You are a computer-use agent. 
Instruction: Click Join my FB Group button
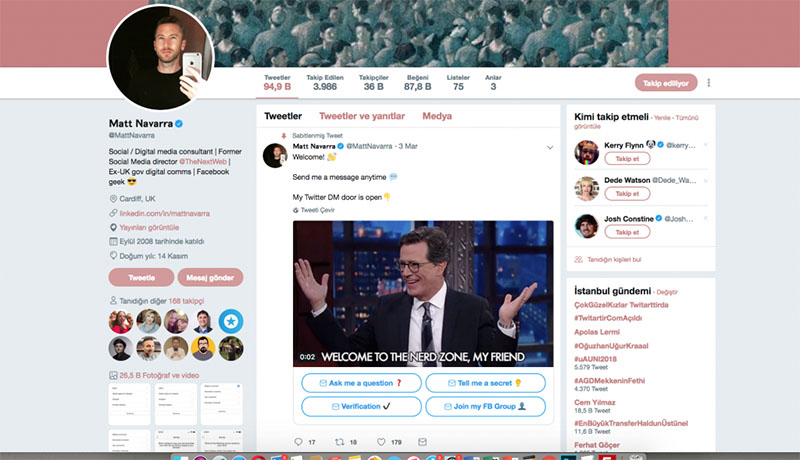pos(485,406)
